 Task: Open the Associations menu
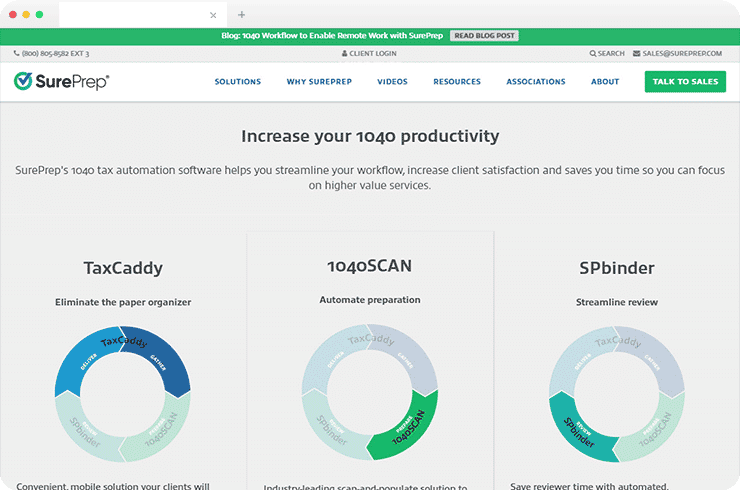point(536,82)
